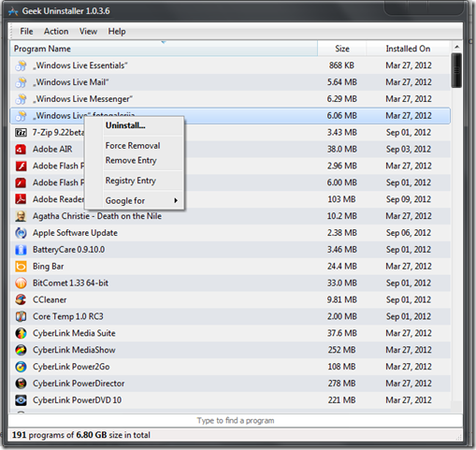Select the CyberLink Power2Go entry
This screenshot has width=476, height=450.
(71, 367)
